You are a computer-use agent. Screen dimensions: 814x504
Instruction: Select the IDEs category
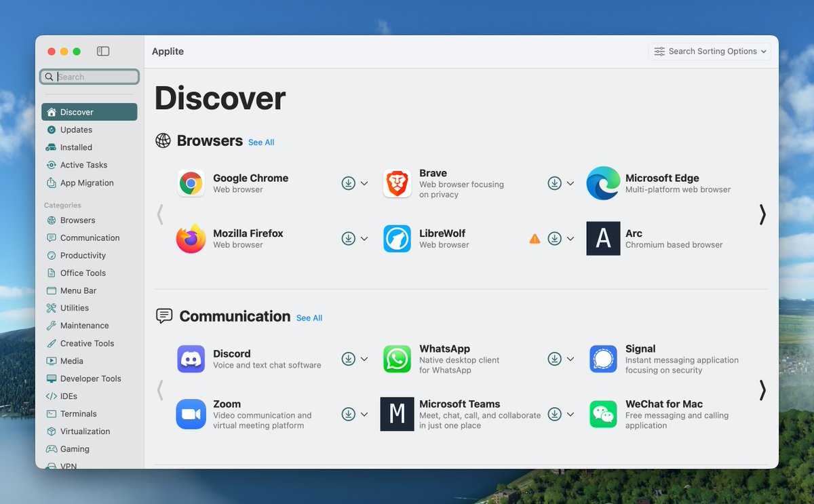pyautogui.click(x=90, y=396)
